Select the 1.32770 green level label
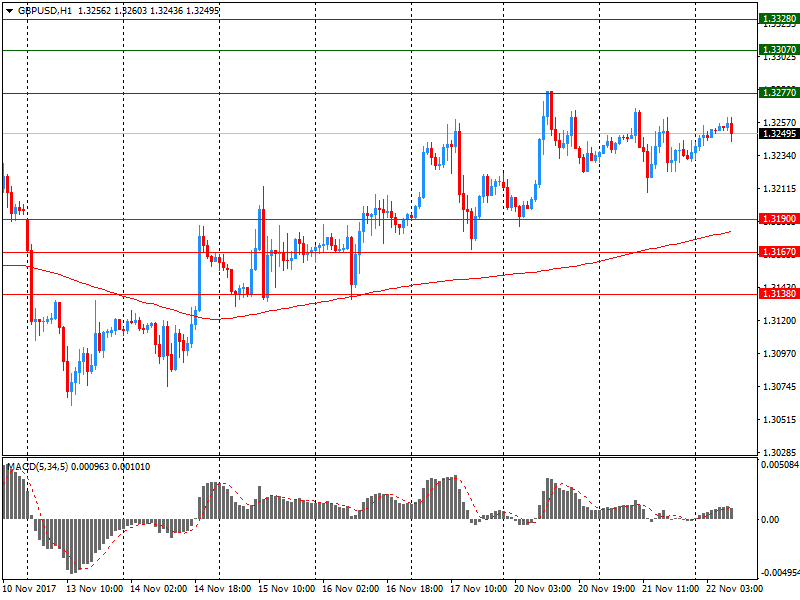The image size is (800, 600). coord(779,93)
